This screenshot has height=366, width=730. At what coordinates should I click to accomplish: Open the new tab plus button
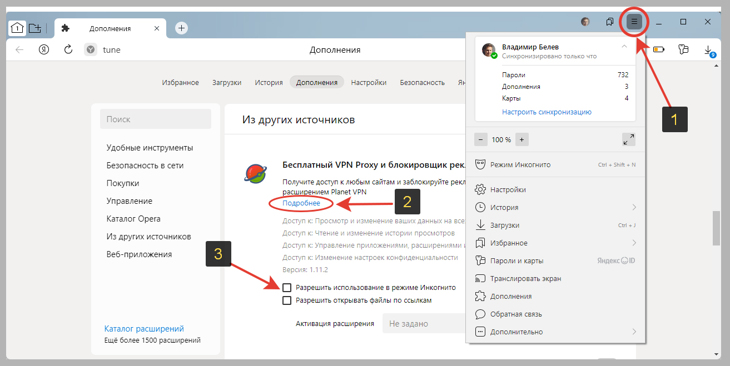point(181,28)
